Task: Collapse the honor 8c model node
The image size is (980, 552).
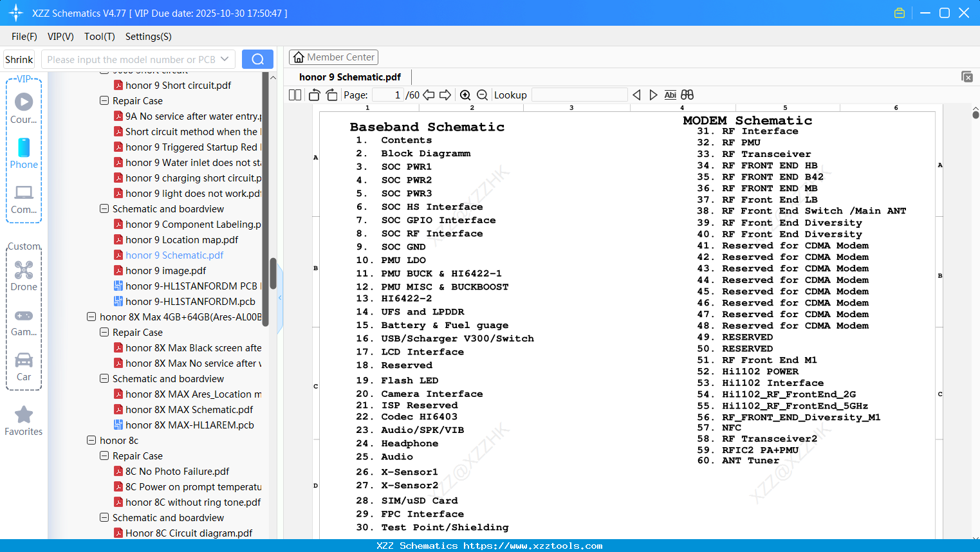Action: [91, 440]
